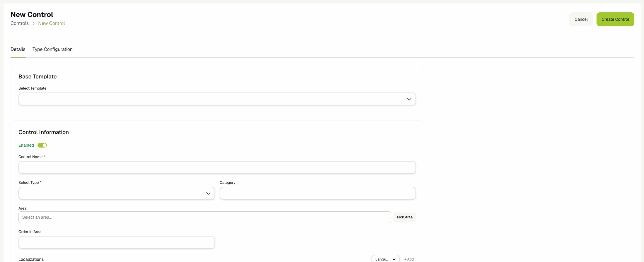Click + Add for localizations
This screenshot has width=644, height=262.
click(x=409, y=259)
